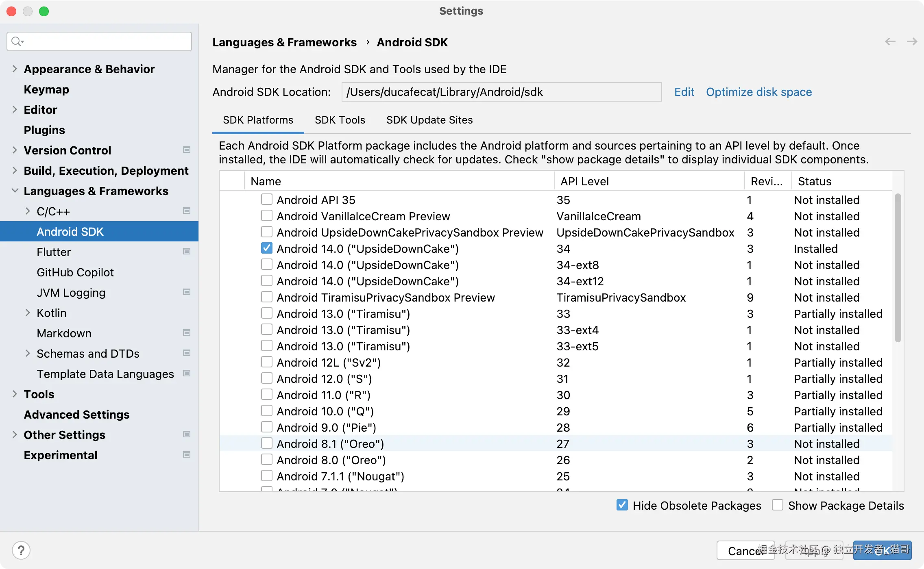Expand Appearance & Behavior section
924x569 pixels.
pos(15,69)
